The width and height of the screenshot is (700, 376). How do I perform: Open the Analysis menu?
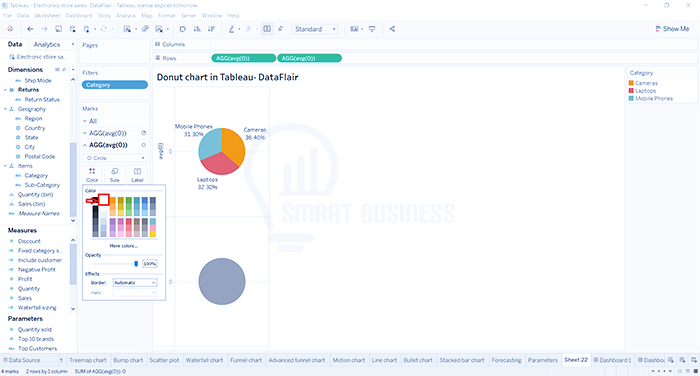click(125, 15)
